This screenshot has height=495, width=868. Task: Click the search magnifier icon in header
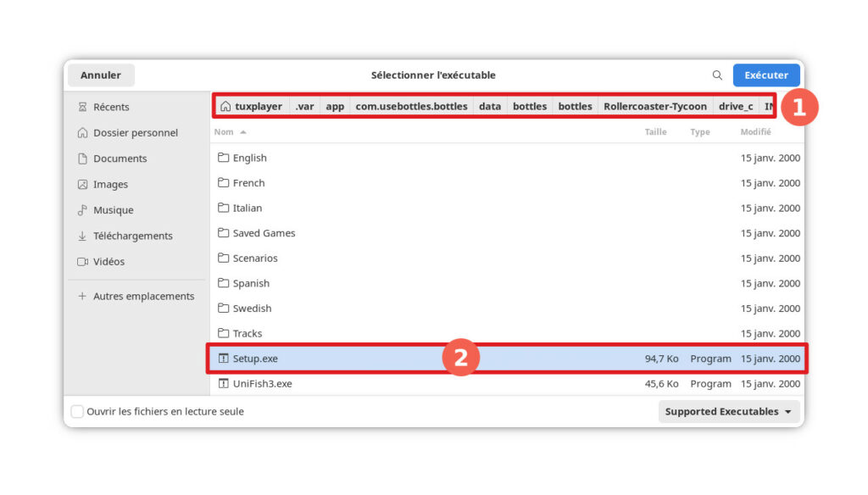pos(717,75)
